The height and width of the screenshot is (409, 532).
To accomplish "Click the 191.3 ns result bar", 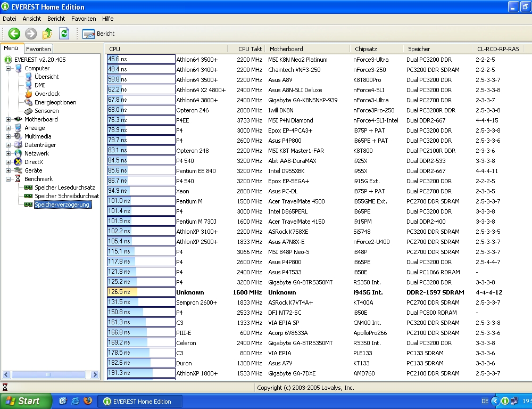I will (x=141, y=373).
